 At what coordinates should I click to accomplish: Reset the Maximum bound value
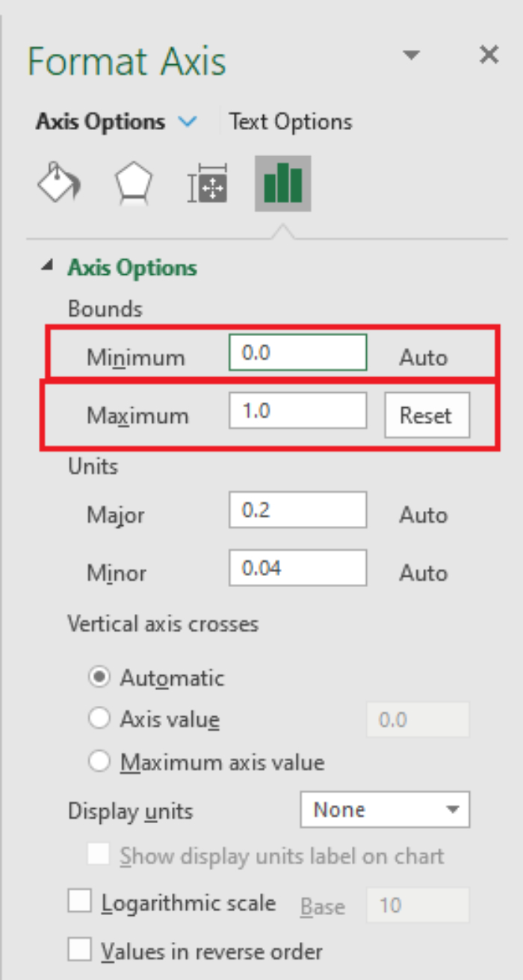(x=427, y=415)
